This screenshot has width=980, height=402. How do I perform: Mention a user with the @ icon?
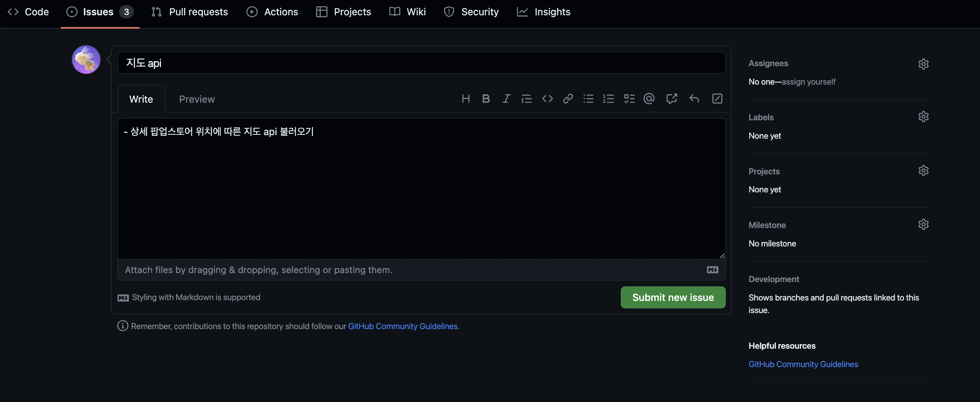coord(649,98)
